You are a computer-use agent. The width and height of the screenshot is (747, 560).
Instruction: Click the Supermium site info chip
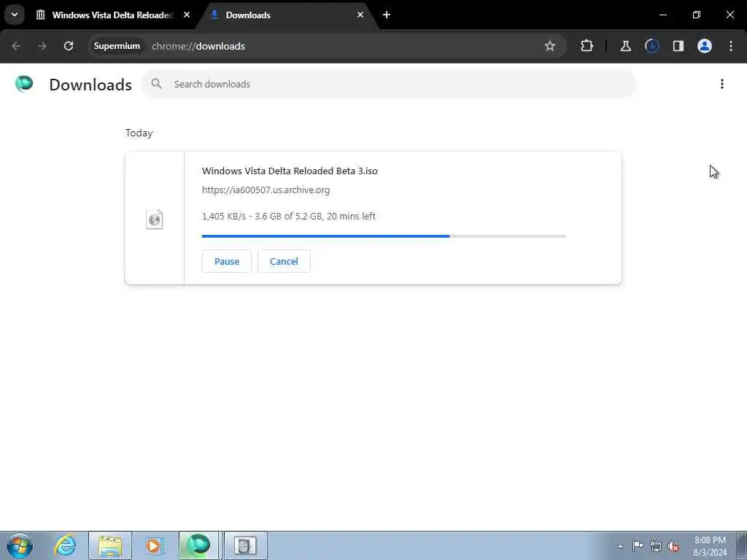[x=117, y=46]
